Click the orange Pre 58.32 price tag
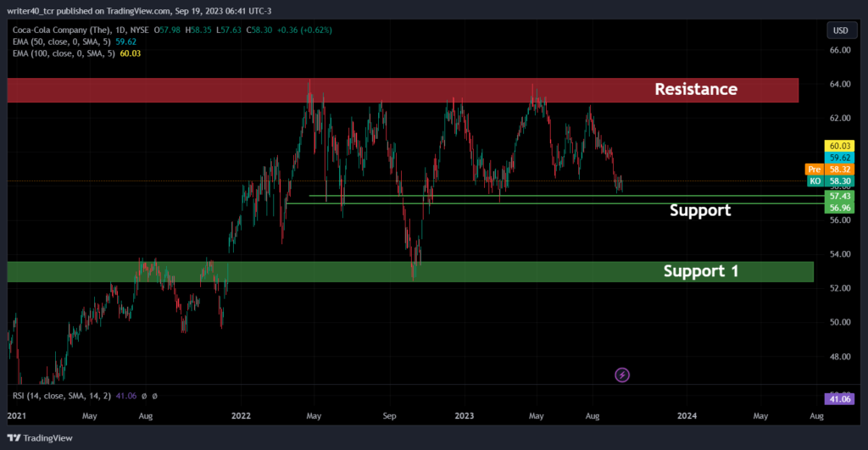Image resolution: width=868 pixels, height=450 pixels. click(830, 169)
